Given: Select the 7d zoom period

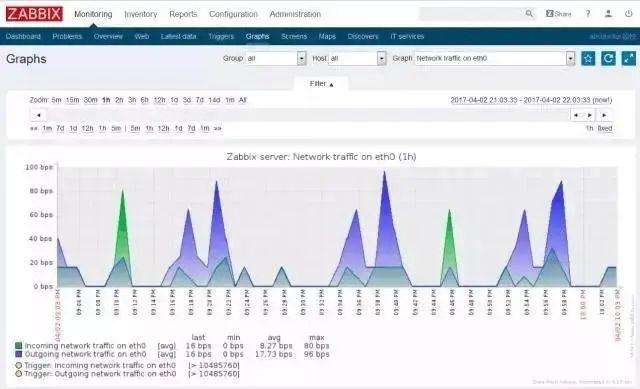Looking at the screenshot, I should pyautogui.click(x=200, y=100).
